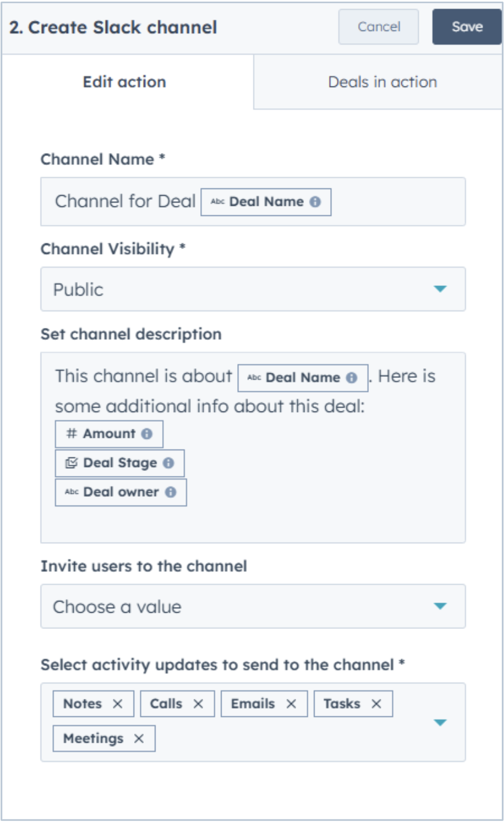
Task: Click info icon on Deal Stage token
Action: 168,463
